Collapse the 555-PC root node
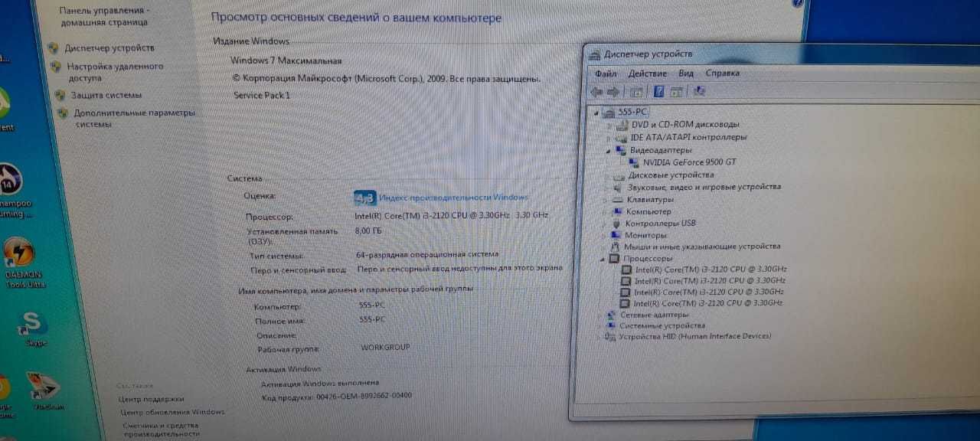Viewport: 980px width, 441px height. click(x=597, y=113)
